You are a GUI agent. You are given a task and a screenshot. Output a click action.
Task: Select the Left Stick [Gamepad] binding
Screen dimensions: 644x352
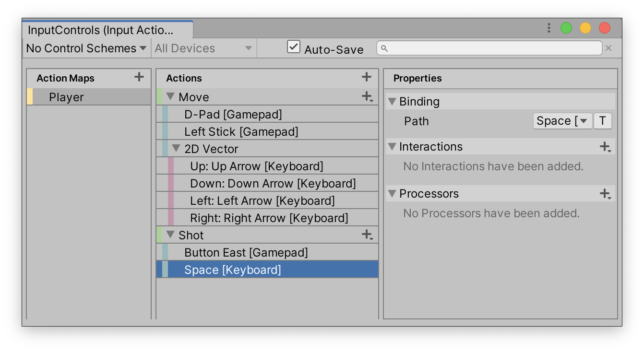[x=241, y=132]
